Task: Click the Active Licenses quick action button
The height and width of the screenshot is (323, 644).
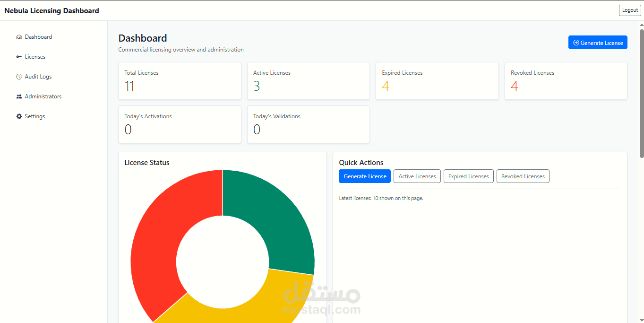Action: [x=417, y=176]
